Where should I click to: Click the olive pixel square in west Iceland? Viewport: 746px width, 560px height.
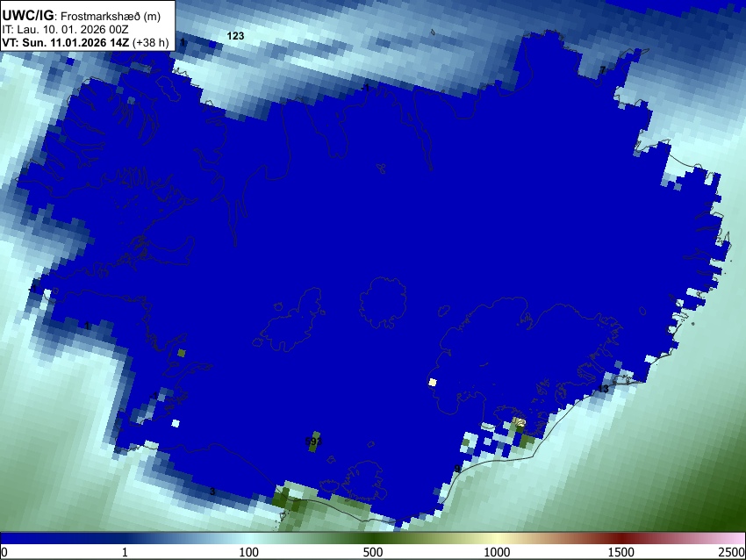pos(182,353)
